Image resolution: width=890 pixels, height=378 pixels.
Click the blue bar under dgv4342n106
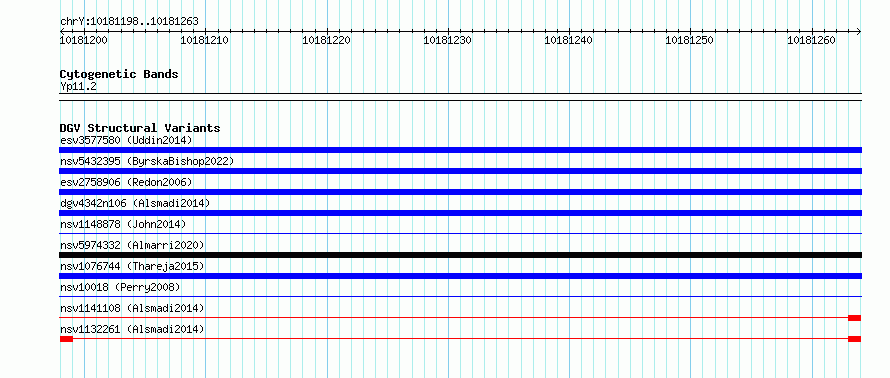point(460,213)
